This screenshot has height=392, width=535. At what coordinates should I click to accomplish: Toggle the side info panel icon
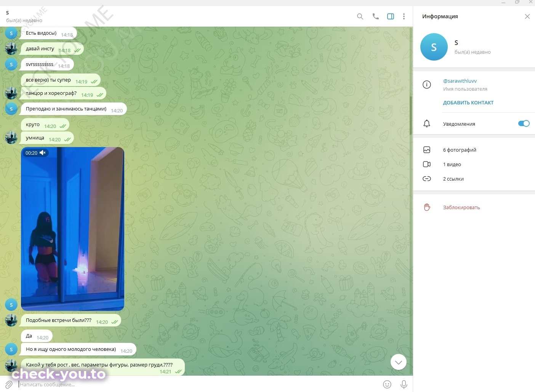391,16
